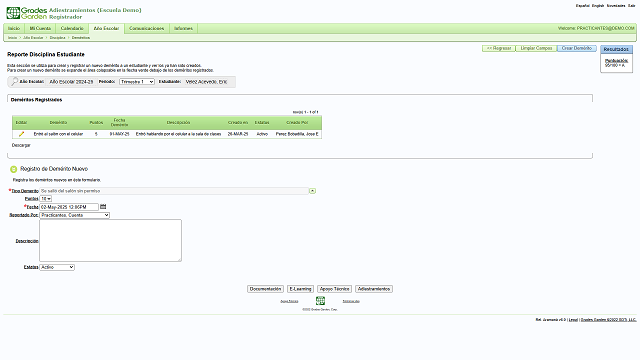The height and width of the screenshot is (360, 640).
Task: Open the Comunicaciones tab
Action: tap(147, 29)
